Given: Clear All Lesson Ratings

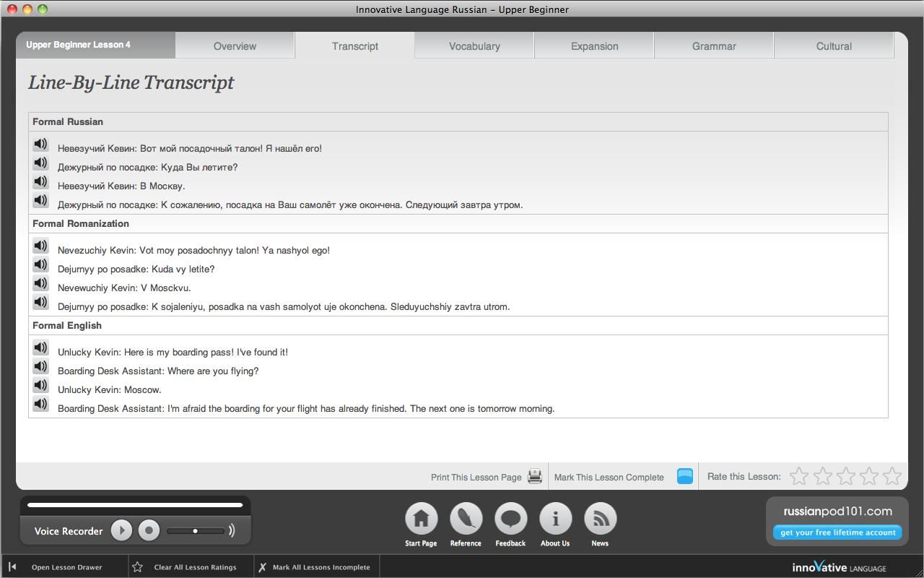Looking at the screenshot, I should 195,567.
